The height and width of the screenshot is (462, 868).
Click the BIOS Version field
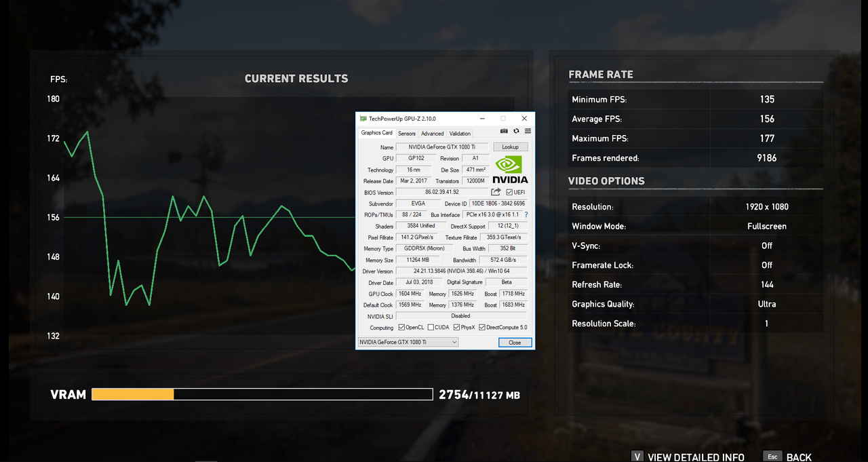(442, 193)
